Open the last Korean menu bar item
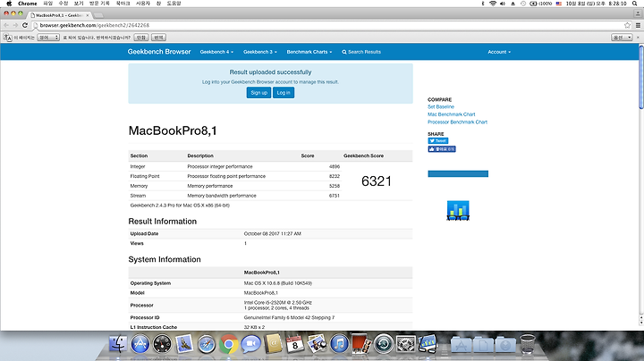Viewport: 644px width, 361px height. [x=174, y=4]
